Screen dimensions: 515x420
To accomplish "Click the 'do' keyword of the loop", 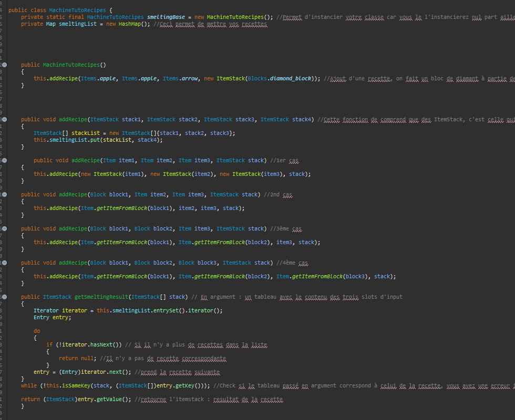I will (37, 331).
